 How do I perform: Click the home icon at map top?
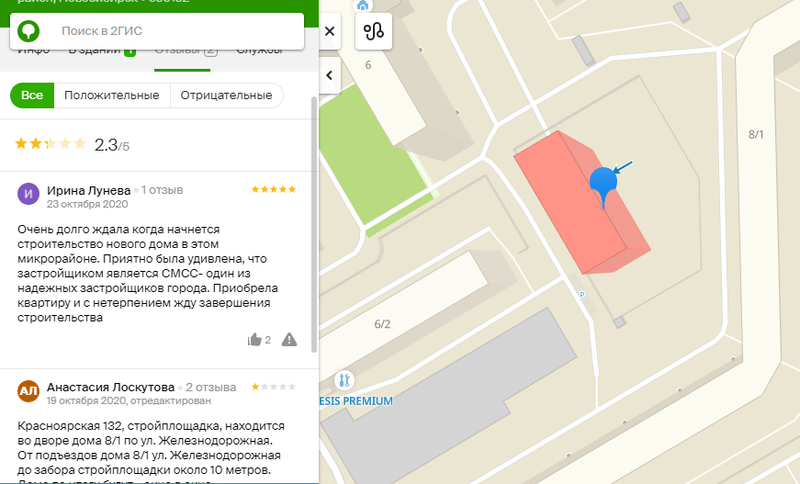pos(363,6)
